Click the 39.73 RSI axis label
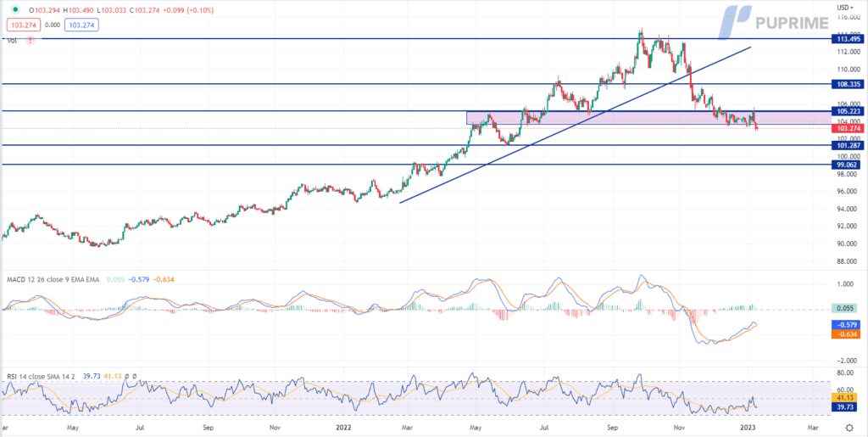This screenshot has width=868, height=437. [x=845, y=407]
